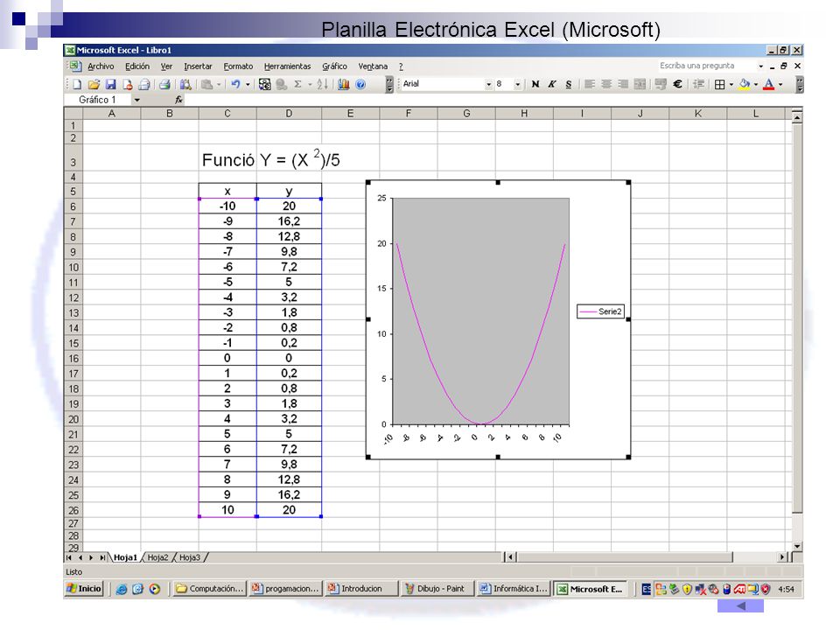Click the AutoSum sigma icon
Viewport: 840px width, 630px height.
click(x=297, y=84)
